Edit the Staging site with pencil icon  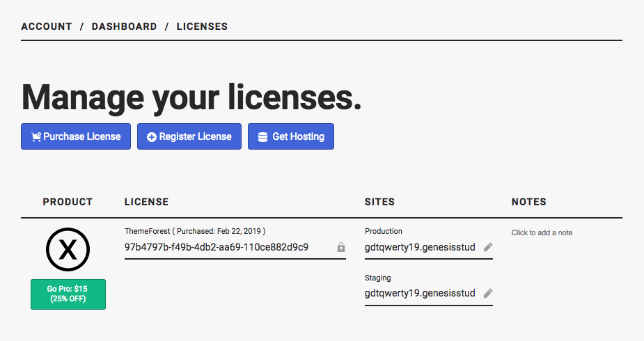[488, 294]
